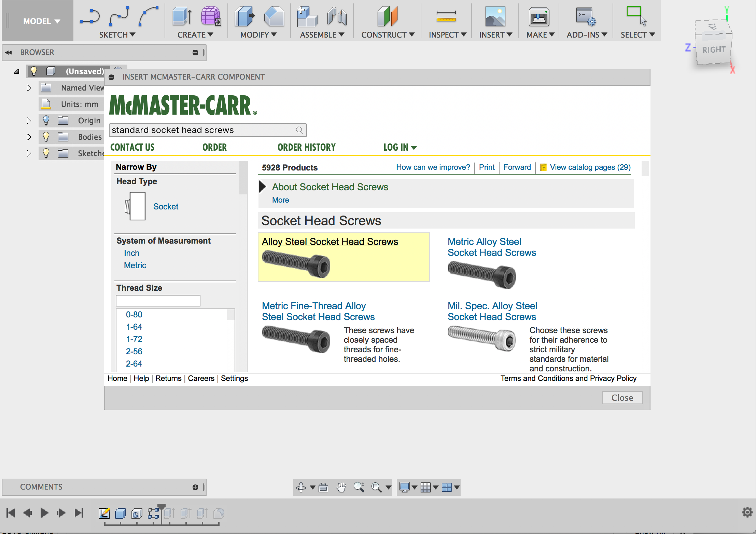Select thread size 2-56
Viewport: 756px width, 534px height.
click(x=134, y=351)
